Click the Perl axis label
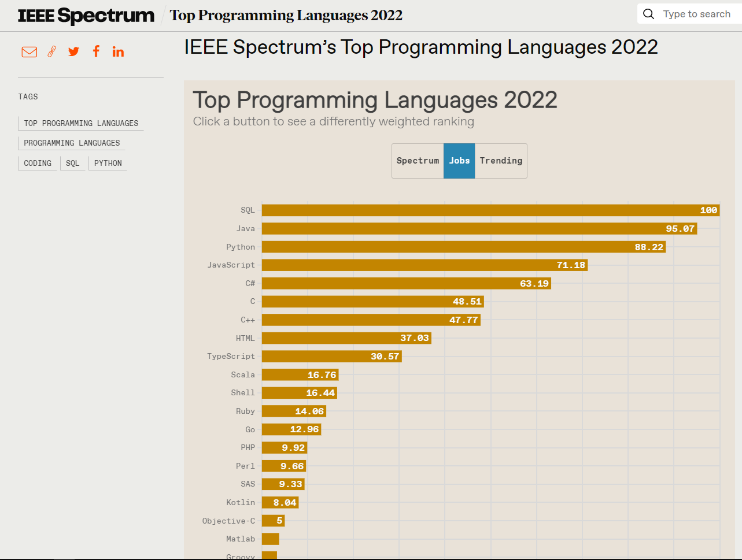The width and height of the screenshot is (742, 560). tap(245, 466)
